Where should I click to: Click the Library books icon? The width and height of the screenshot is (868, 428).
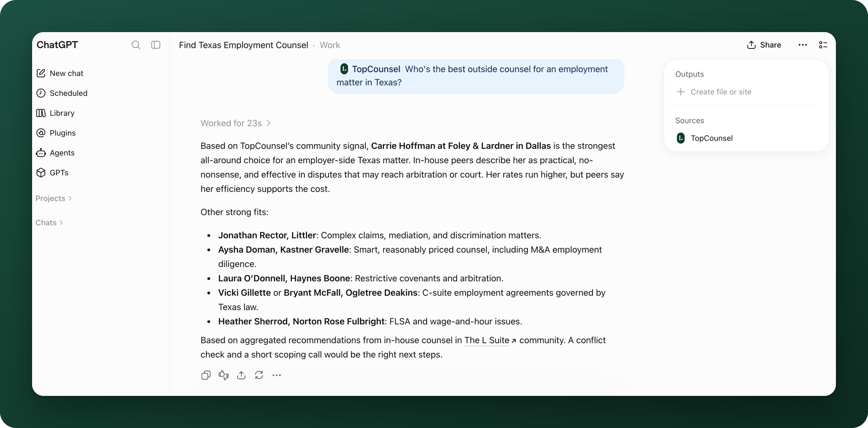click(41, 113)
